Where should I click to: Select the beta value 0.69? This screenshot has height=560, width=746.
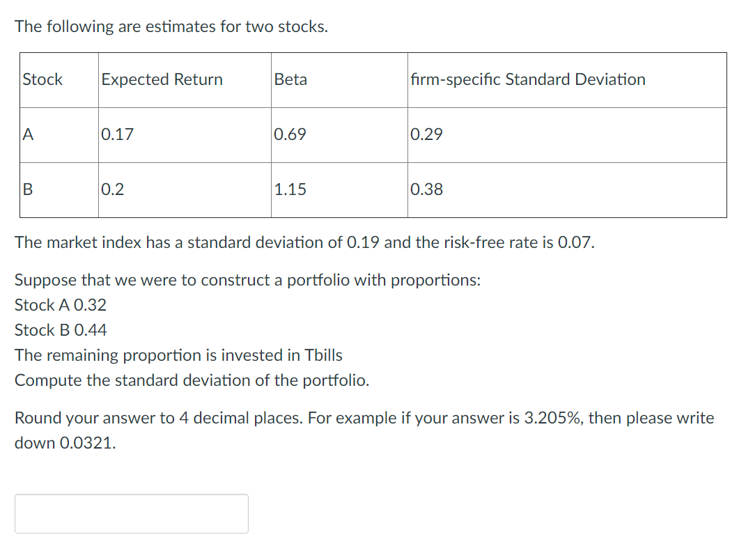(290, 134)
